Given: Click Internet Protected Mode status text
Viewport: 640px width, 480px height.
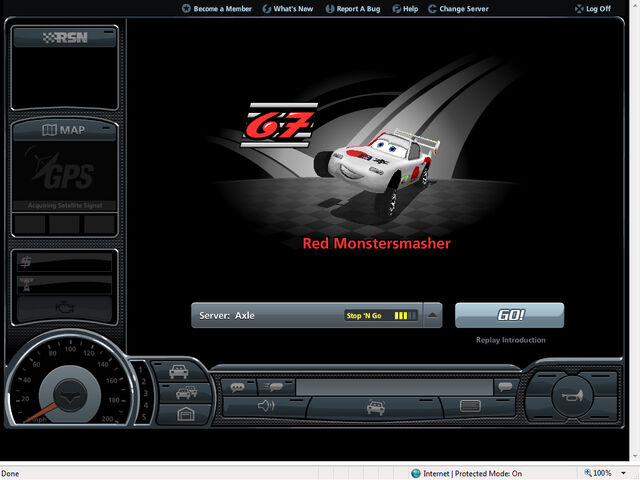Looking at the screenshot, I should pyautogui.click(x=472, y=473).
